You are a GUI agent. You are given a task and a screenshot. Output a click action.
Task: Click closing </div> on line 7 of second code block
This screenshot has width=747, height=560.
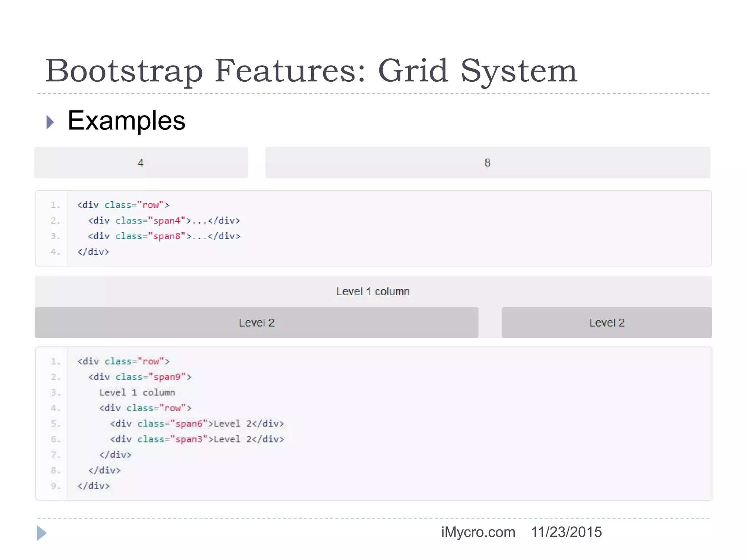pyautogui.click(x=115, y=455)
